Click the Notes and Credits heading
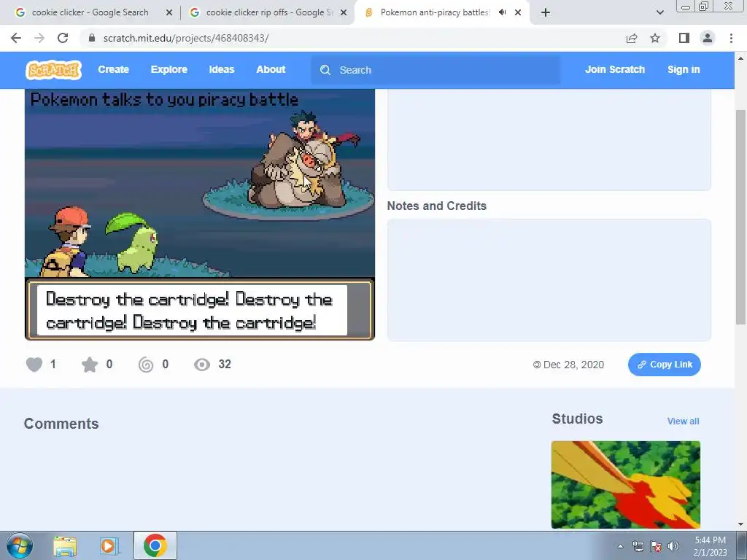747x560 pixels. [437, 206]
